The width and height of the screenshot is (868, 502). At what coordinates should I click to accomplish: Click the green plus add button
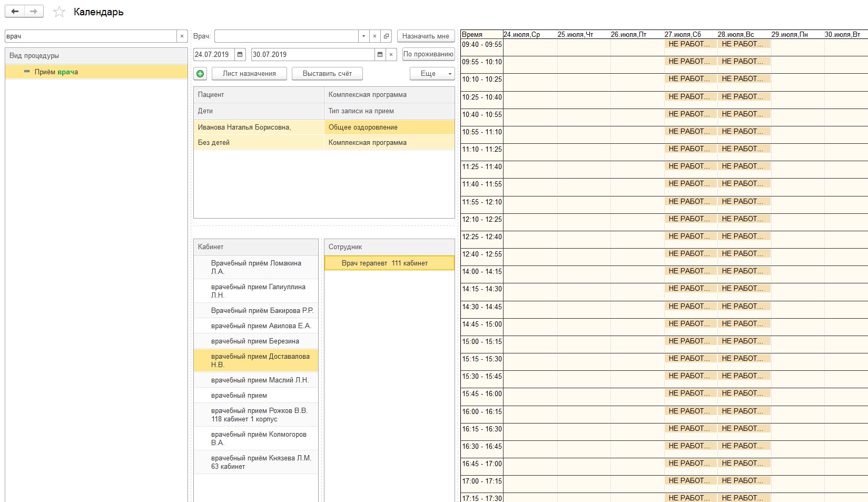tap(200, 74)
